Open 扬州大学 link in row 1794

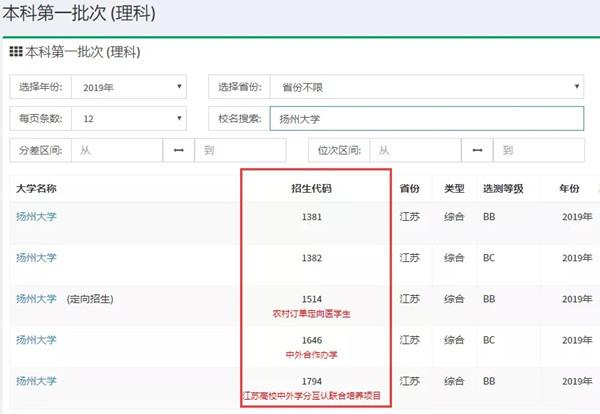click(x=36, y=381)
